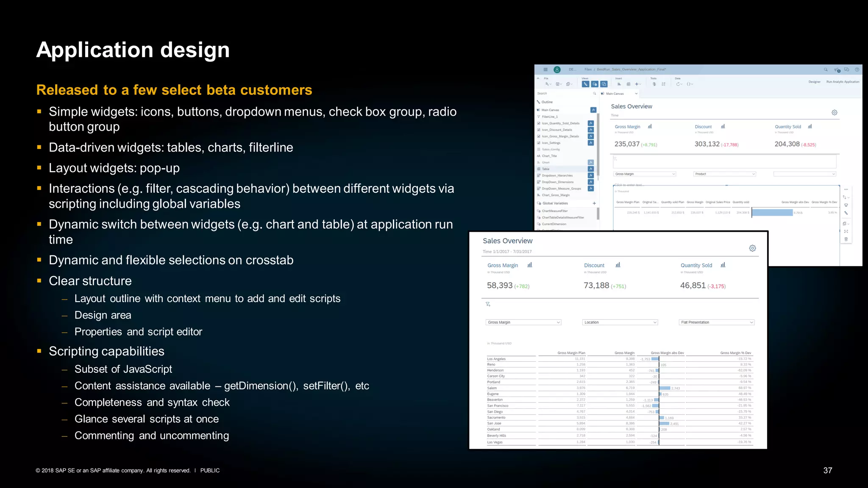The height and width of the screenshot is (488, 868).
Task: Click Discount chart icon in running app
Action: point(618,265)
